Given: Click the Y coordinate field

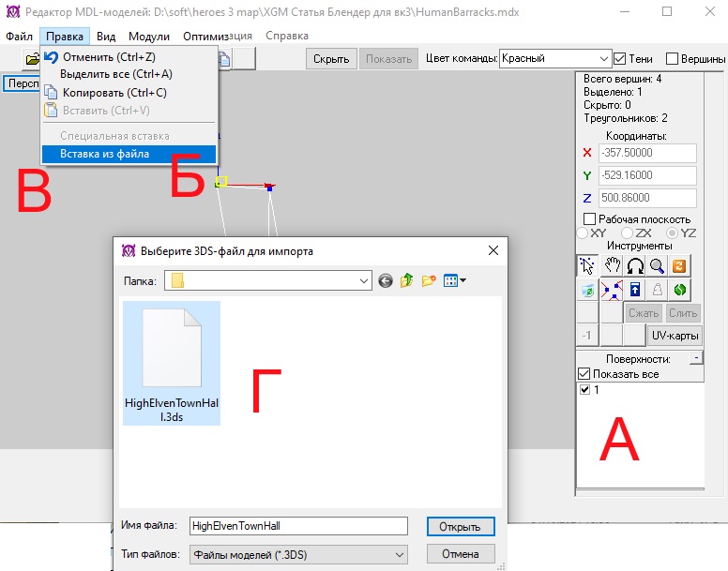Looking at the screenshot, I should [647, 175].
